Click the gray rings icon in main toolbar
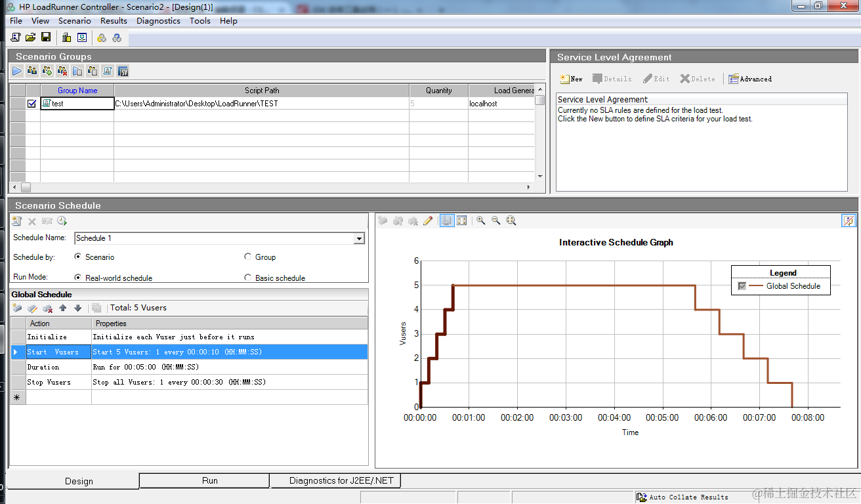This screenshot has height=504, width=861. click(x=117, y=38)
